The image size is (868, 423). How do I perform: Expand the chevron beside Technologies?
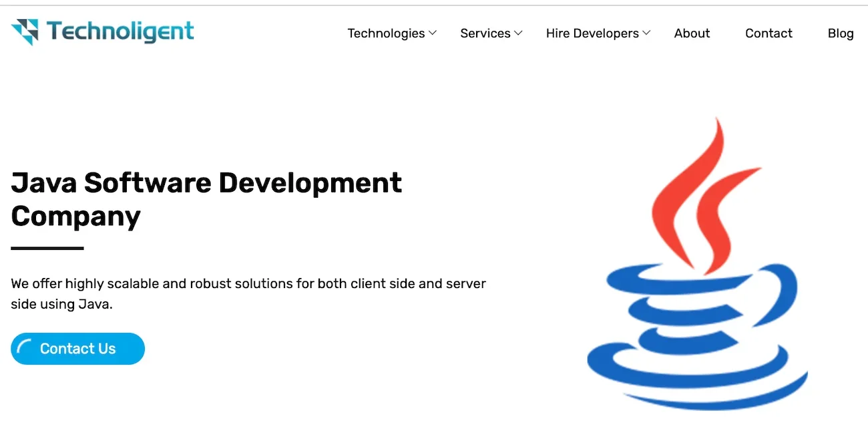coord(433,33)
